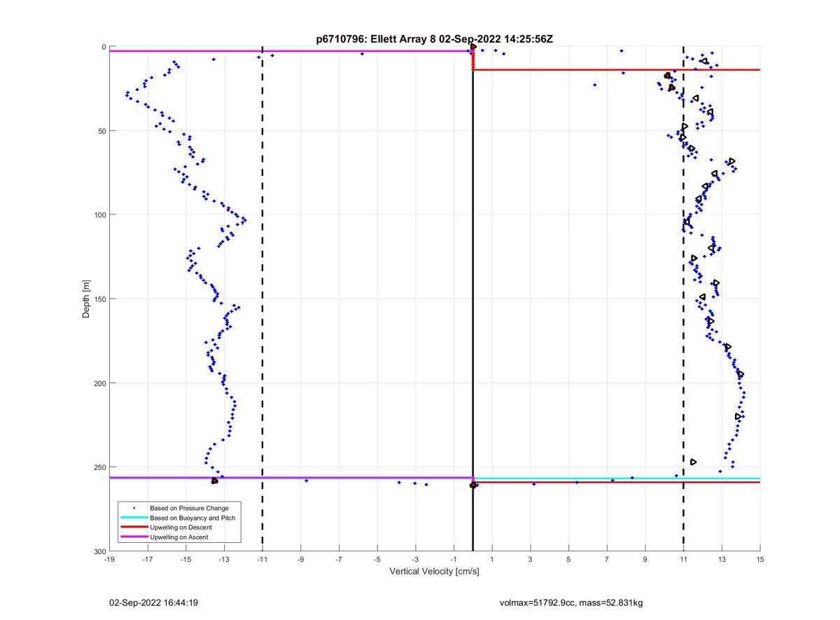
Task: Click y-axis tick label '100'
Action: (x=99, y=215)
